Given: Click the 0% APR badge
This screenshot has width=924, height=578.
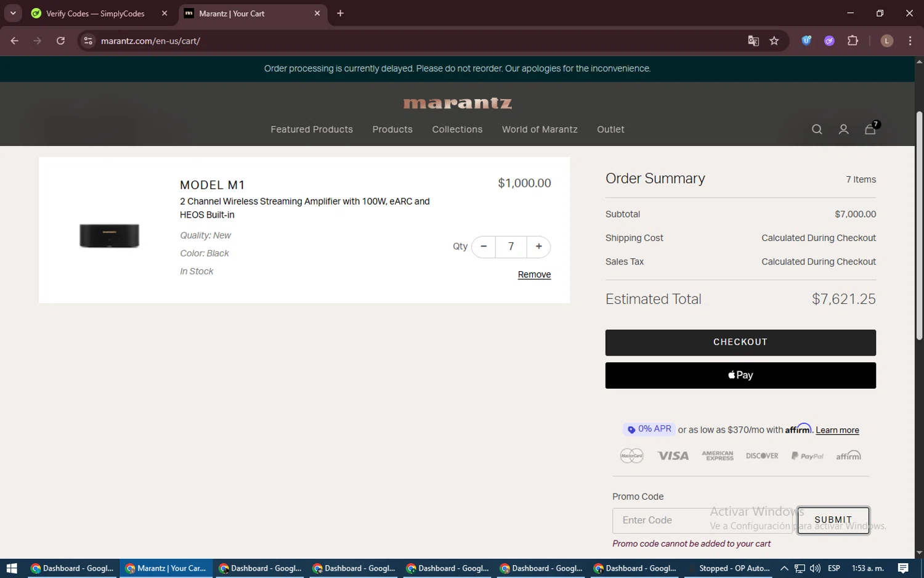Looking at the screenshot, I should (x=649, y=429).
